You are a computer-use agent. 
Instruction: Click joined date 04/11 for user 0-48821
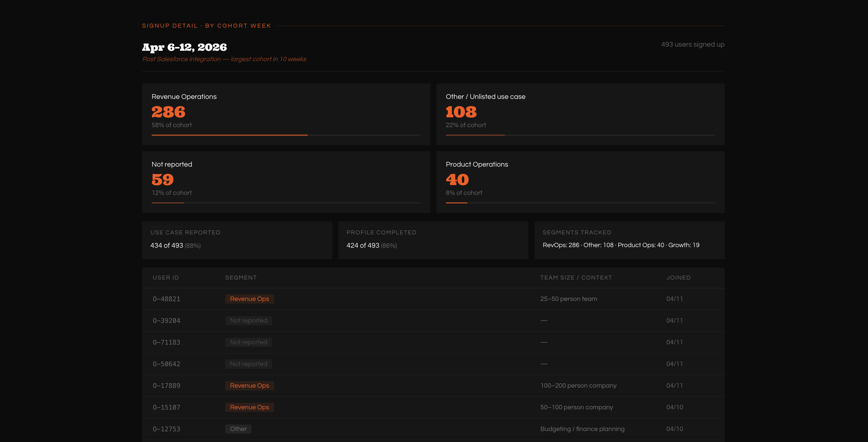coord(674,299)
